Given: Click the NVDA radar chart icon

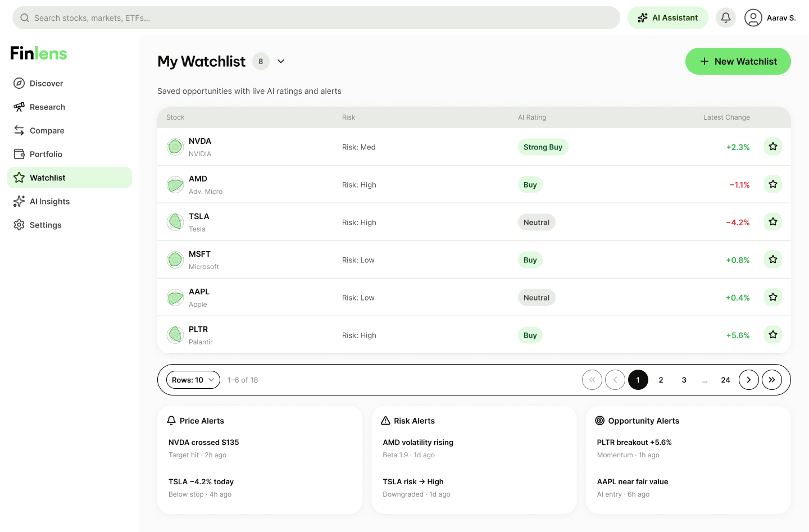Looking at the screenshot, I should tap(175, 147).
